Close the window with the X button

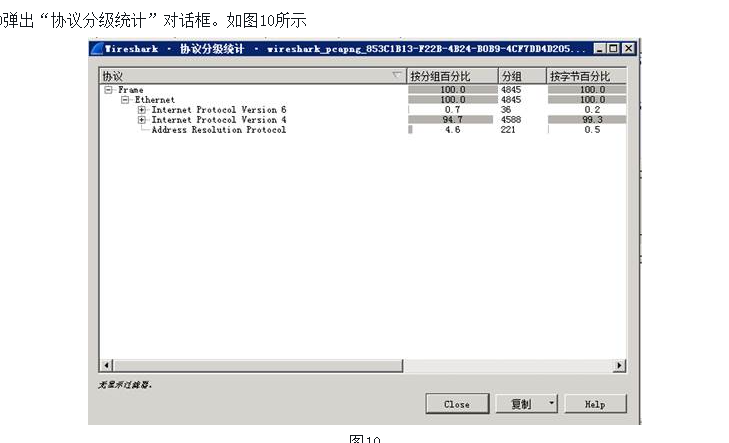[629, 48]
